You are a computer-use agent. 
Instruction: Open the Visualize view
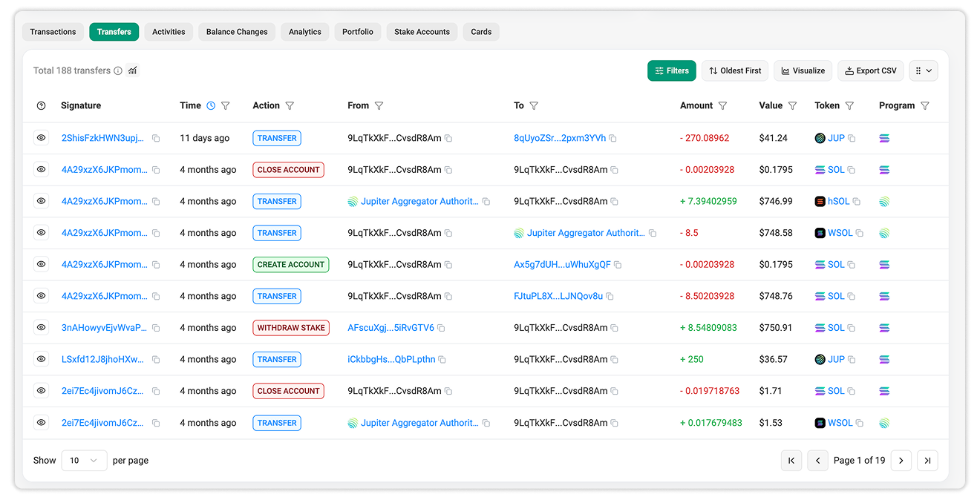tap(803, 70)
